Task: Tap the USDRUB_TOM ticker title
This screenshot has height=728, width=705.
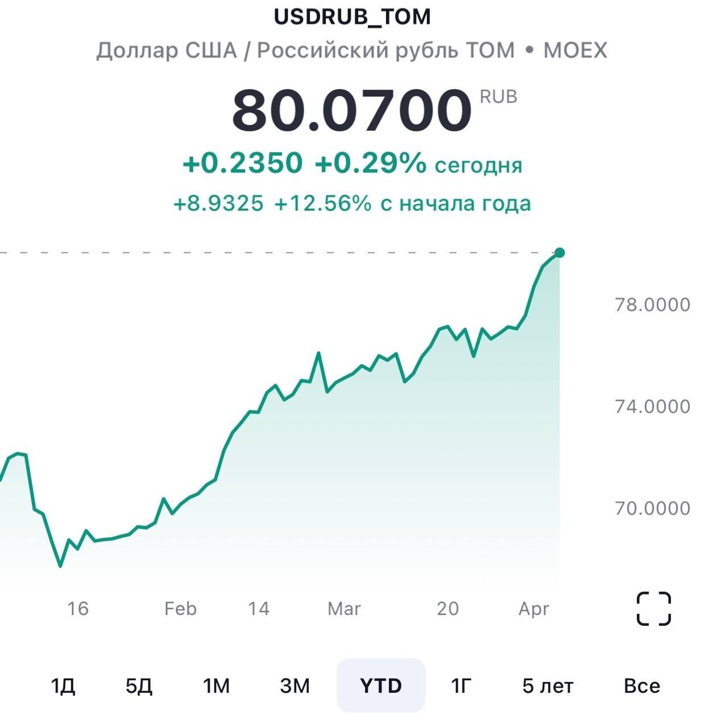Action: [353, 17]
